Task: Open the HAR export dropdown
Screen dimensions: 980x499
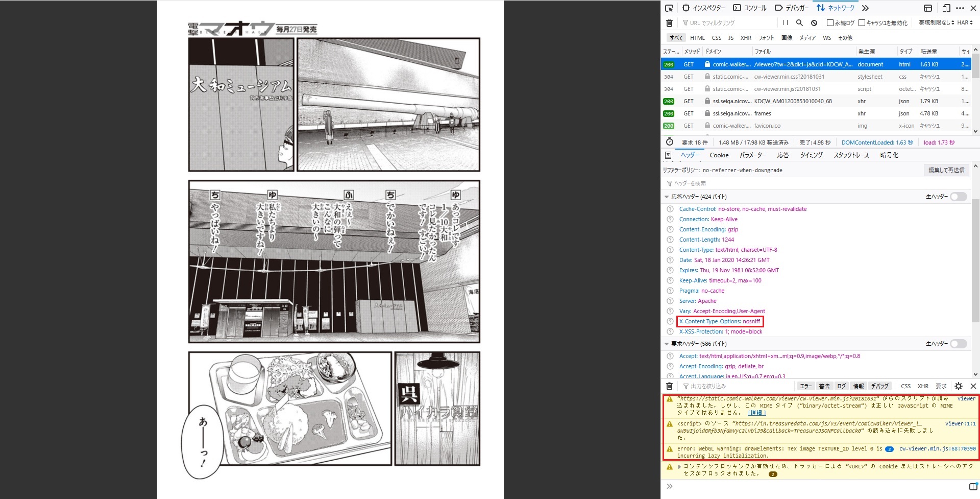Action: pyautogui.click(x=965, y=22)
